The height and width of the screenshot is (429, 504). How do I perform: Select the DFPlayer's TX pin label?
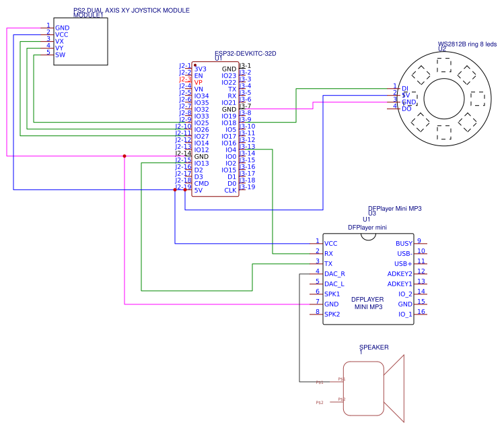point(328,264)
